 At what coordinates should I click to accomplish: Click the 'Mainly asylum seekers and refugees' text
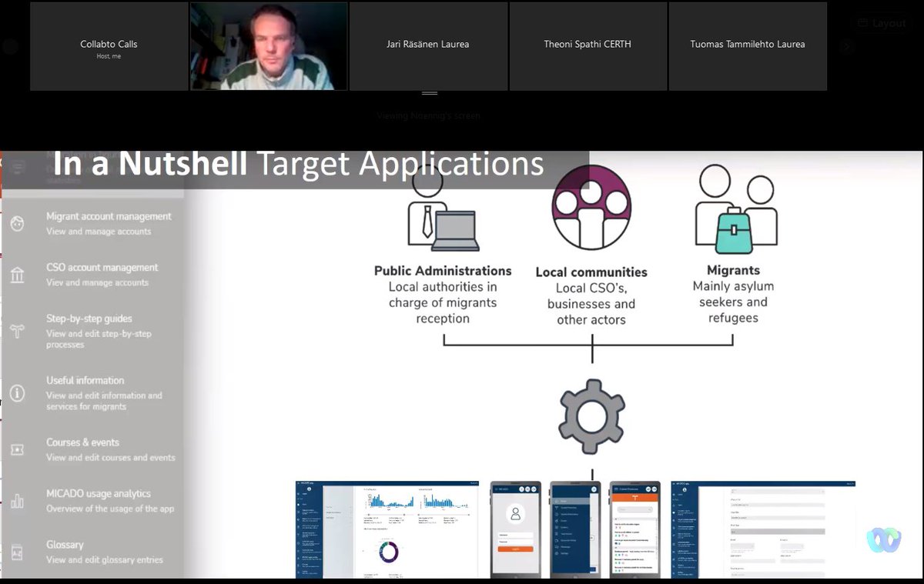coord(733,302)
